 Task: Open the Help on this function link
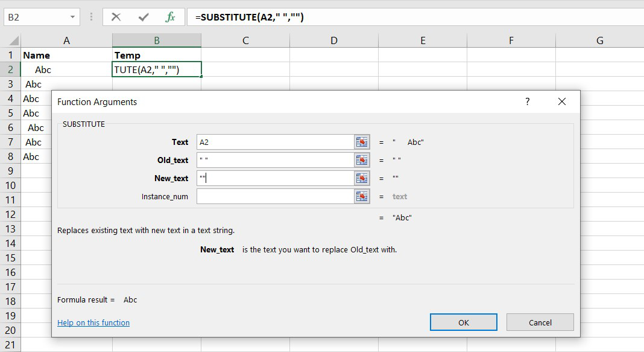[93, 322]
